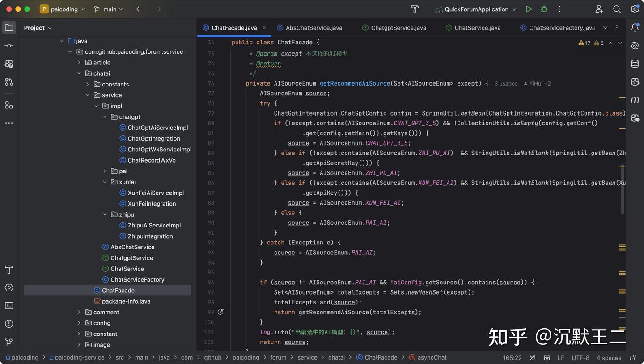This screenshot has height=364, width=644.
Task: Open the Services run tool window
Action: [x=9, y=287]
